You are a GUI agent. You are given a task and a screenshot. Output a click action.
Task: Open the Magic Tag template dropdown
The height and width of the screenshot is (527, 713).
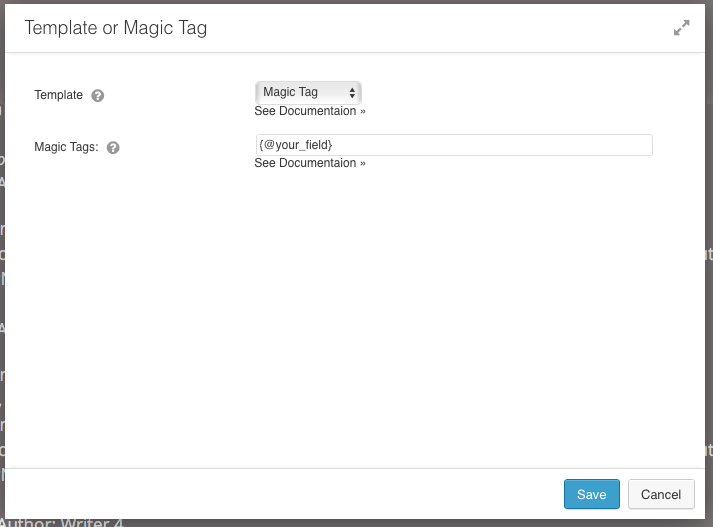[x=308, y=92]
